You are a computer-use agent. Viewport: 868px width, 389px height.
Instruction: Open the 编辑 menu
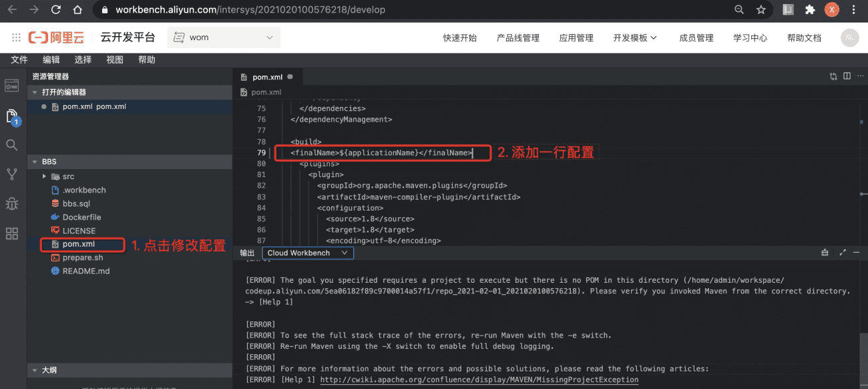coord(51,59)
